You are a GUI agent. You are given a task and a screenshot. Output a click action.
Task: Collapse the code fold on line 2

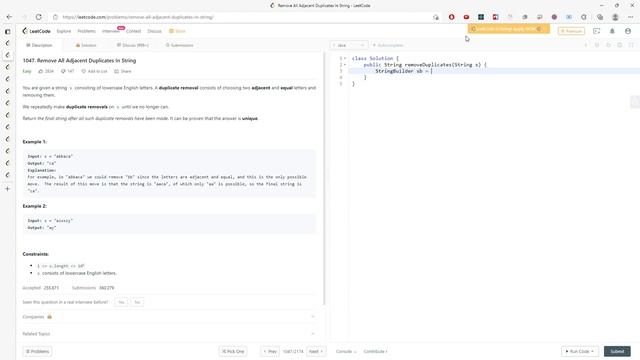point(345,65)
